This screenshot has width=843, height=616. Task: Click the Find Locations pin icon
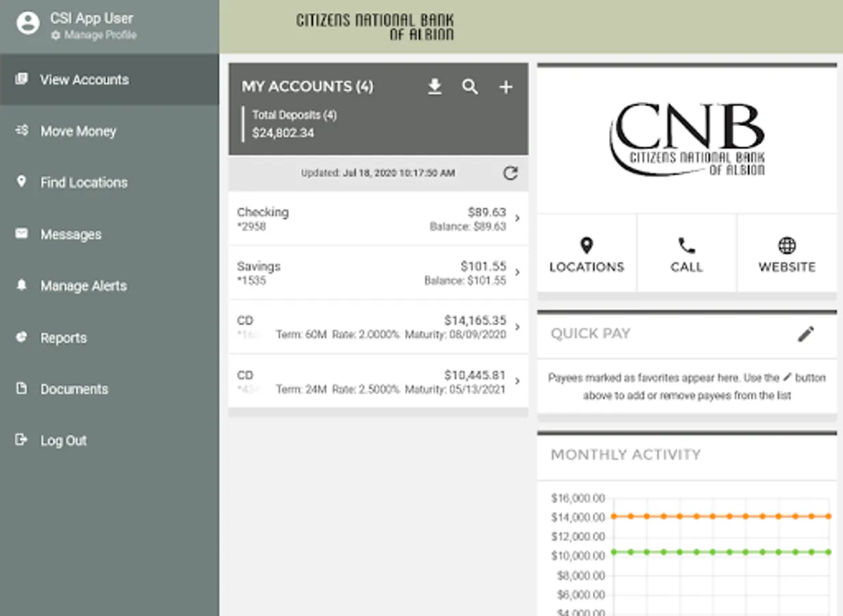(x=22, y=181)
